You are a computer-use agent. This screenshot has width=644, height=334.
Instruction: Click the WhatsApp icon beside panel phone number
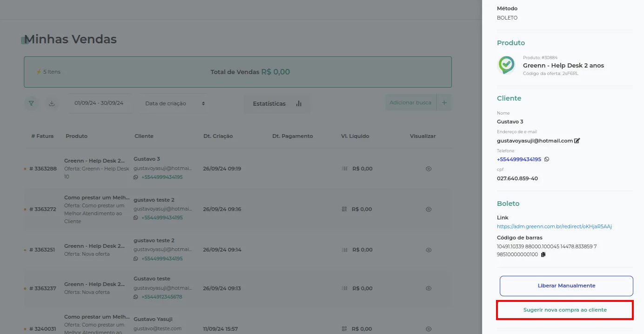coord(547,159)
